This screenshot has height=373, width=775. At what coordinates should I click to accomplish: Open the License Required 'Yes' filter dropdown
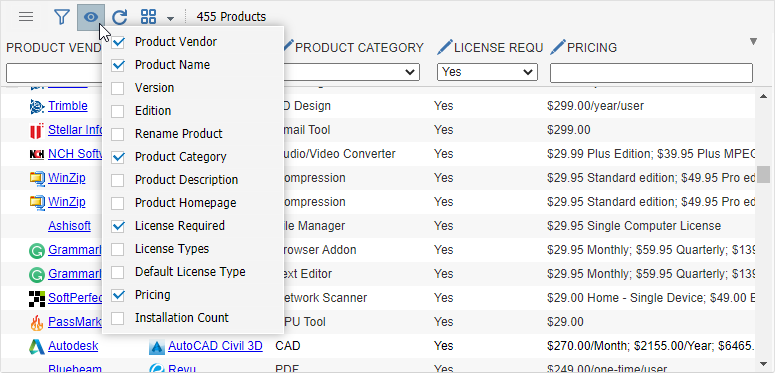[487, 72]
